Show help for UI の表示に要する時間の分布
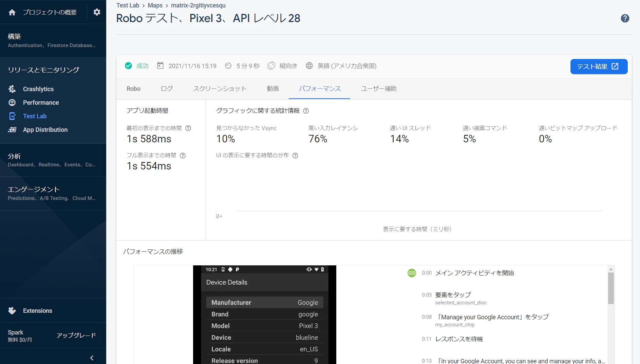 click(295, 156)
